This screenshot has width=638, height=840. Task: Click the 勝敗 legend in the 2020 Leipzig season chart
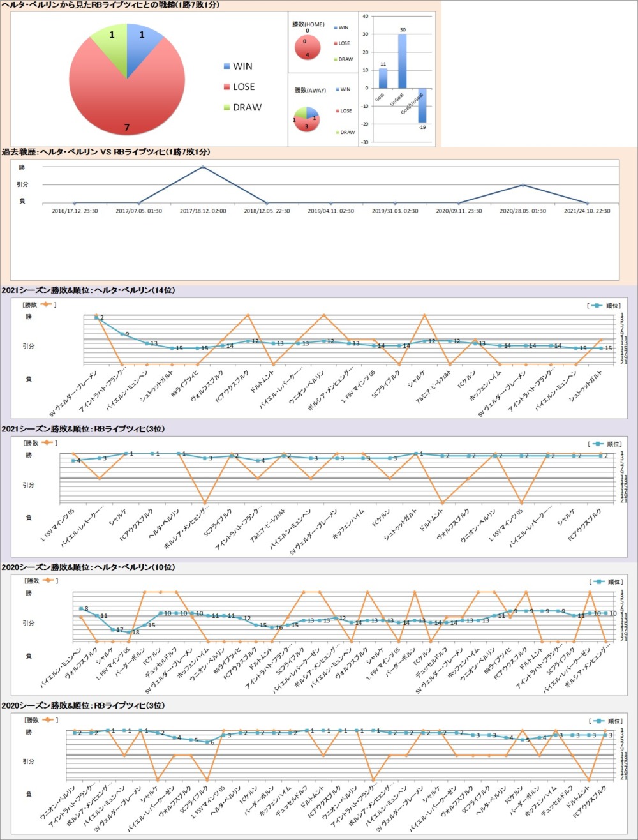point(40,720)
